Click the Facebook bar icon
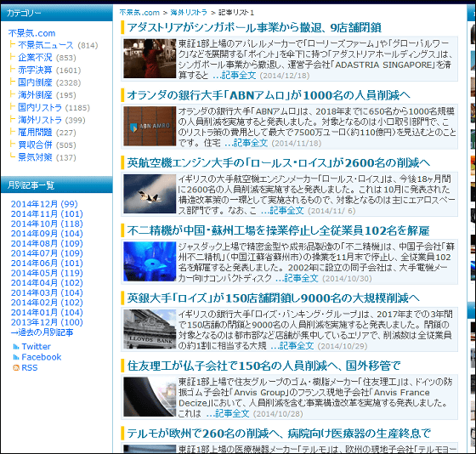The height and width of the screenshot is (454, 476). (16, 357)
